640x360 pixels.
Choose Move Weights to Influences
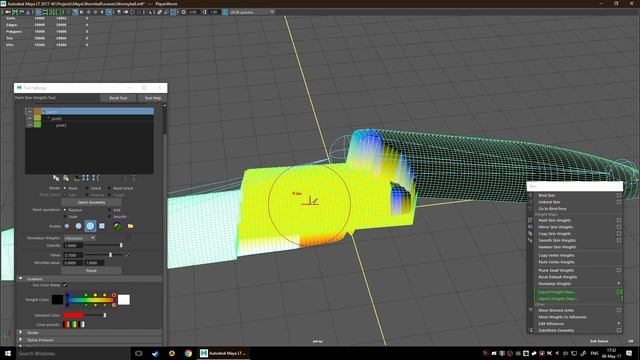tap(562, 317)
